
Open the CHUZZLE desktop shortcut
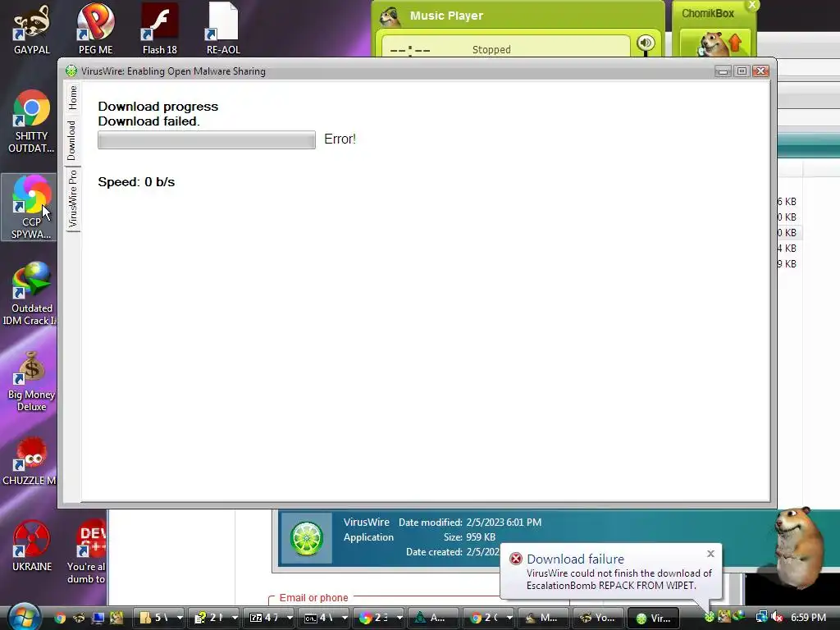(31, 461)
